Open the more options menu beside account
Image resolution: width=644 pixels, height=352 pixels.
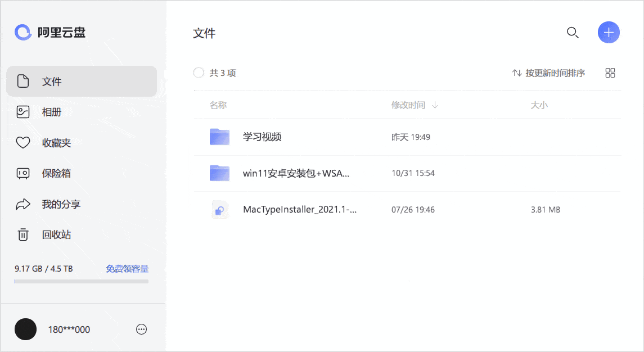click(142, 330)
